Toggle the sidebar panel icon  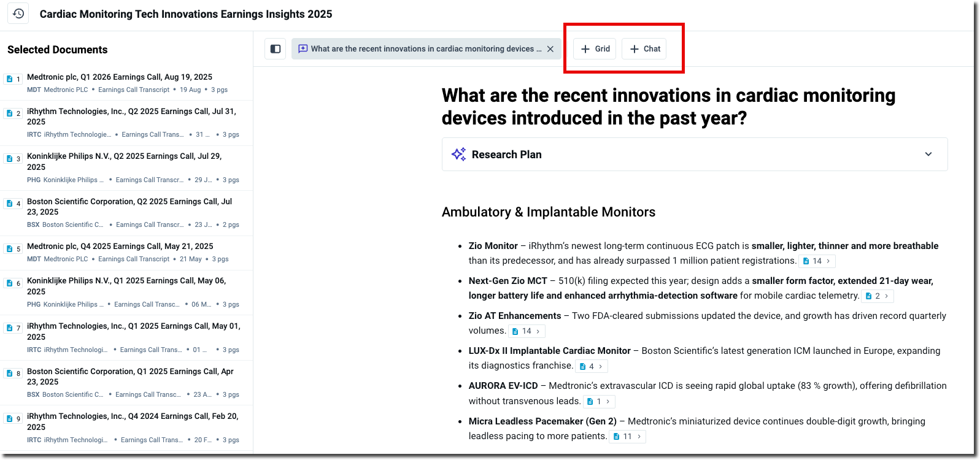[x=276, y=49]
